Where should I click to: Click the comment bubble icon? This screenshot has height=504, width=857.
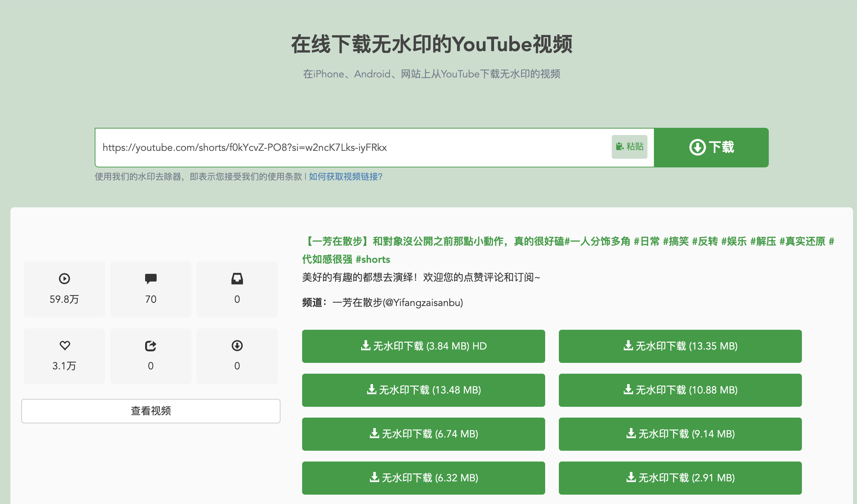click(151, 279)
